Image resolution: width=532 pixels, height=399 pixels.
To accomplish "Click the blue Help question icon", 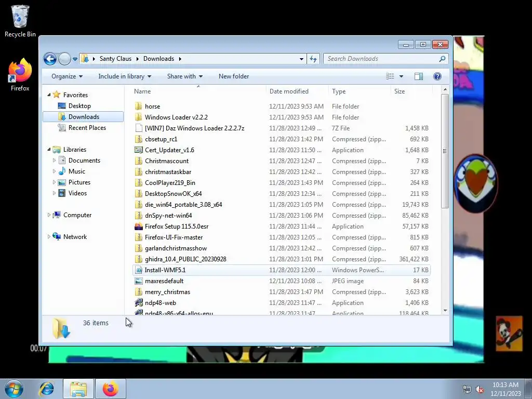I will click(437, 76).
